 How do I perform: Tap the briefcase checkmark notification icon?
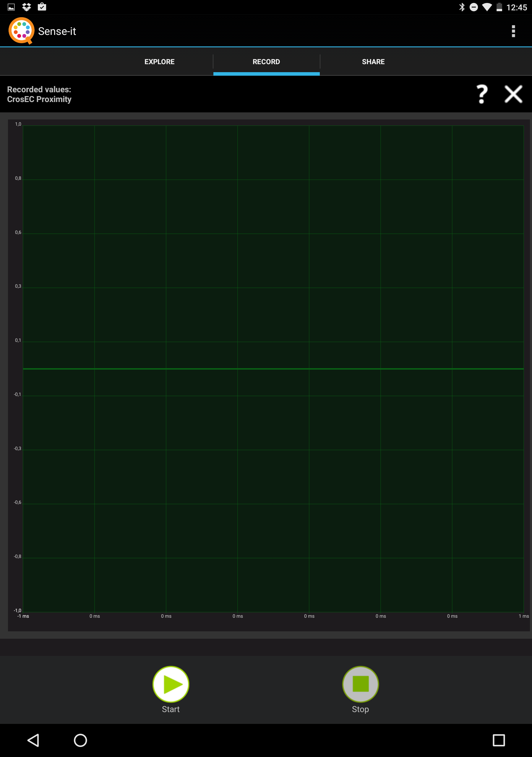point(42,7)
